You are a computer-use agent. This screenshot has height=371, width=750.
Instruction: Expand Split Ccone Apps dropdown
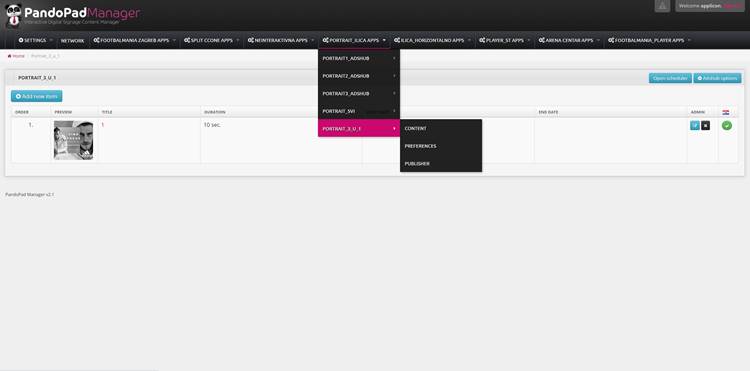pyautogui.click(x=211, y=41)
